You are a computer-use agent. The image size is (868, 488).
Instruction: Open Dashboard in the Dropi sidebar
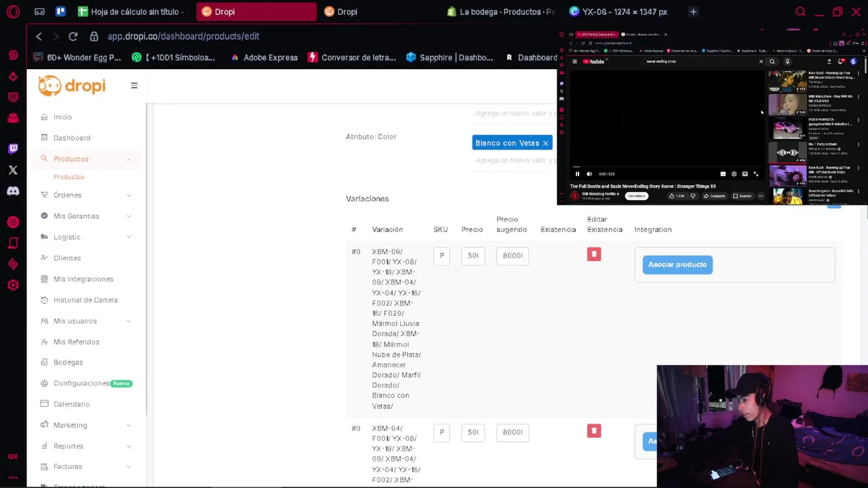tap(72, 138)
